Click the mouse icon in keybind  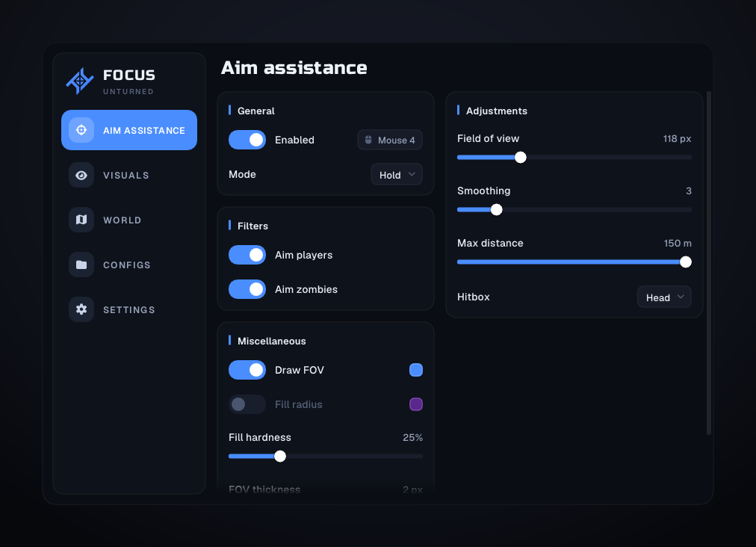pos(368,140)
